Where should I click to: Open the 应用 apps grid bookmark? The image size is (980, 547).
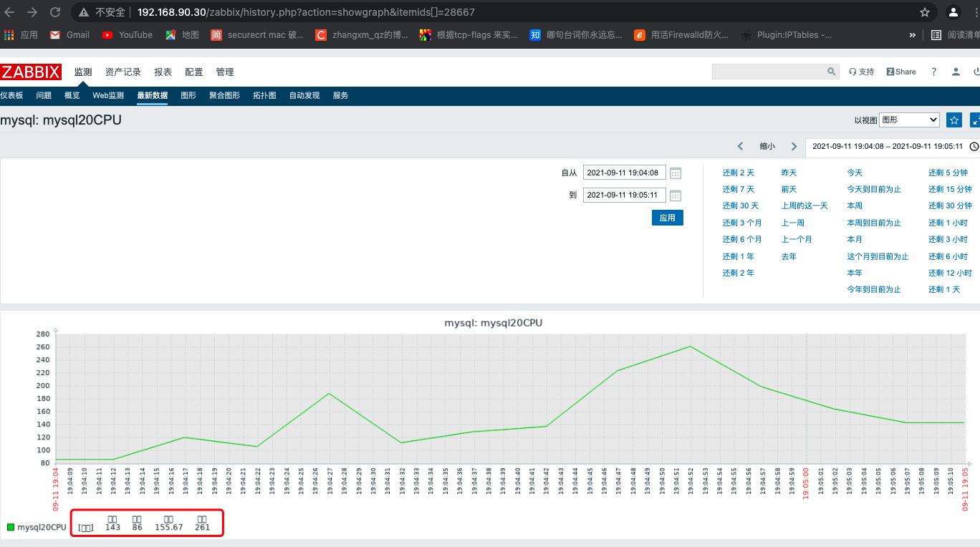click(21, 34)
